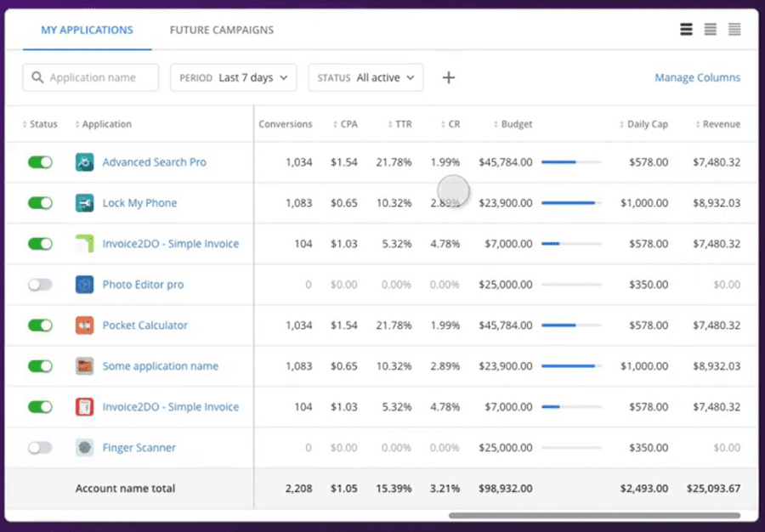765x532 pixels.
Task: Click the Photo Editor pro app icon
Action: (83, 285)
